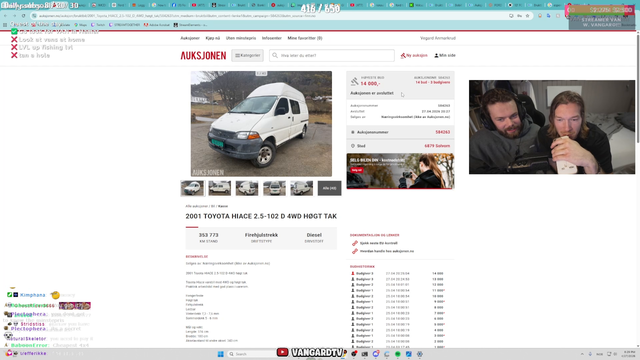Click the link icon before 'Hvordan handle'

coord(355,251)
